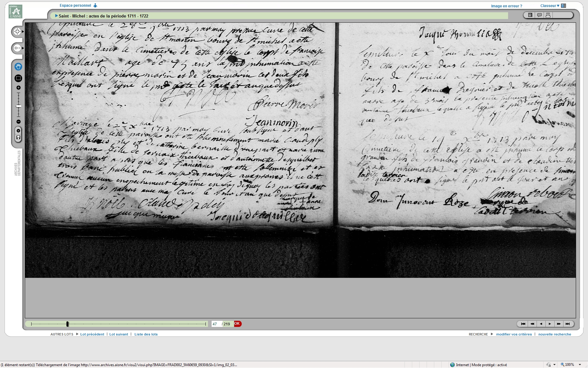
Task: Open the Classeur dropdown menu
Action: tap(550, 6)
